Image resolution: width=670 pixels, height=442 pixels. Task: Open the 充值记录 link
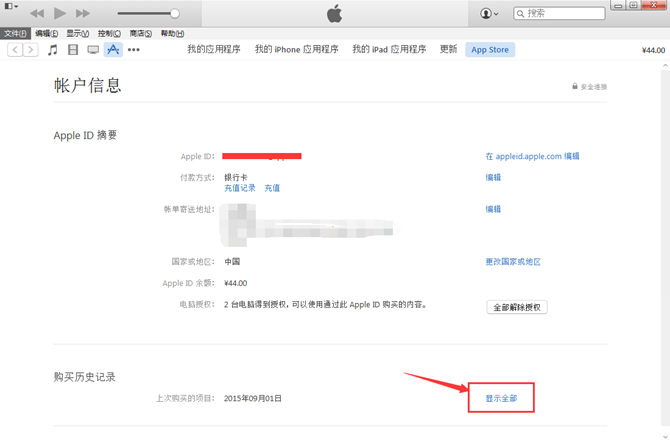(x=240, y=188)
